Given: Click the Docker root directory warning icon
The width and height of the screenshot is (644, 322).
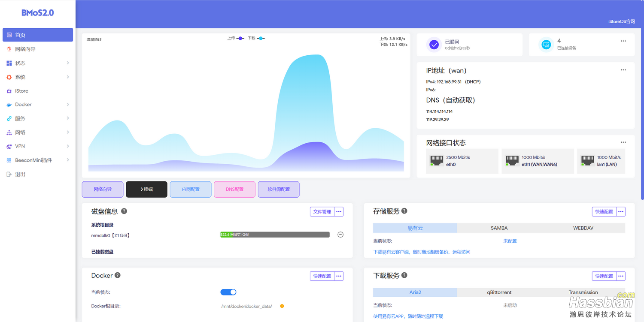Looking at the screenshot, I should point(282,306).
